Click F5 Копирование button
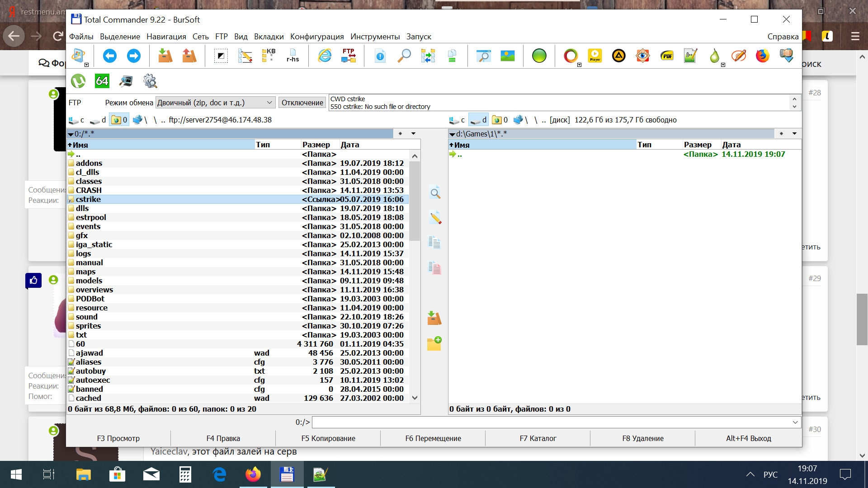Image resolution: width=868 pixels, height=488 pixels. [328, 438]
